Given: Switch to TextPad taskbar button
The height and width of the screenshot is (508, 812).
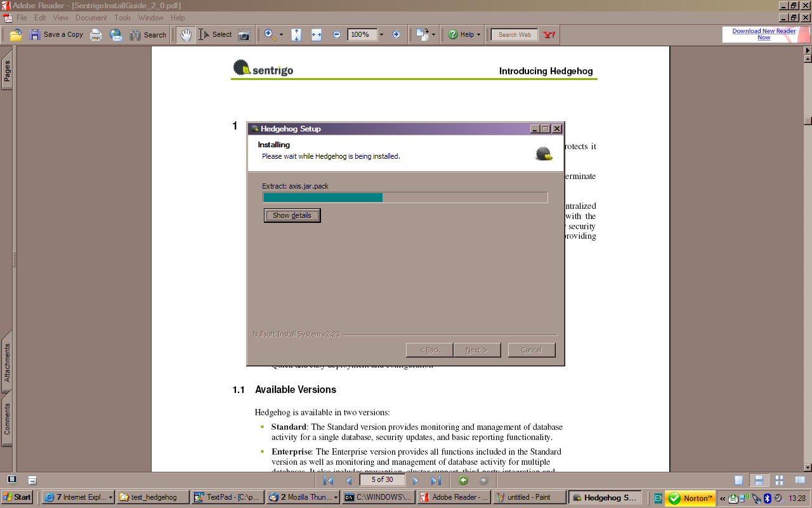Looking at the screenshot, I should click(x=228, y=497).
